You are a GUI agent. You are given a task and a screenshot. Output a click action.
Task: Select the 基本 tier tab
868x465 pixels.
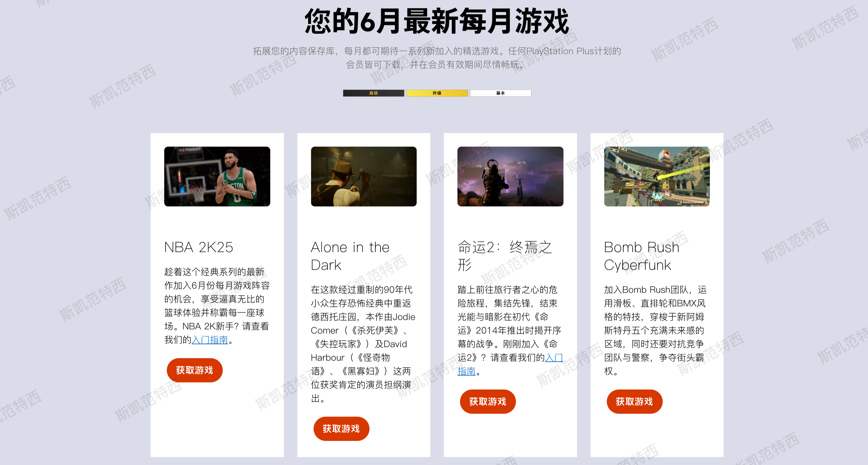pyautogui.click(x=500, y=93)
